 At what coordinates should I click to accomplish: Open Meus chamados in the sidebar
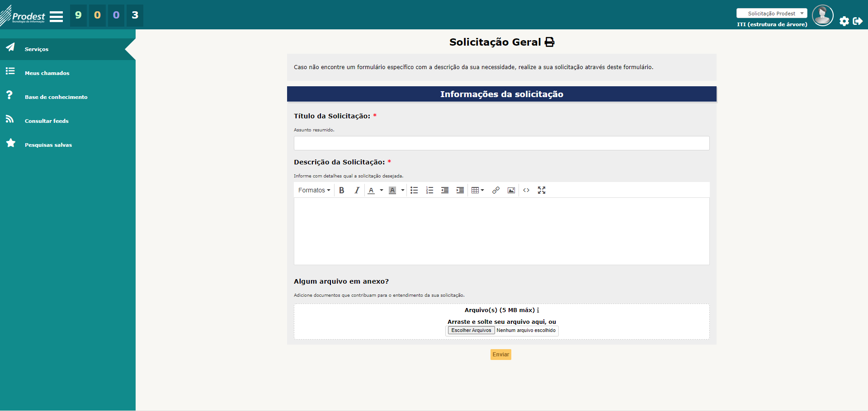click(47, 73)
